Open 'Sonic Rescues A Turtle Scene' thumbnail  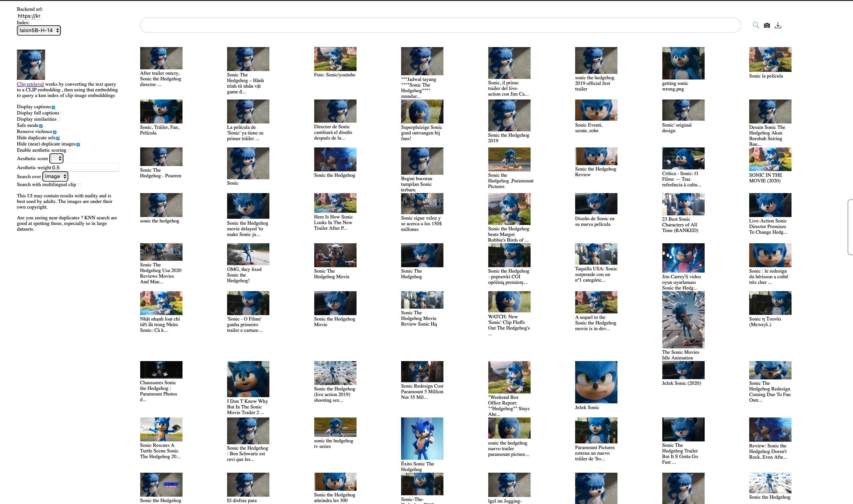tap(161, 429)
